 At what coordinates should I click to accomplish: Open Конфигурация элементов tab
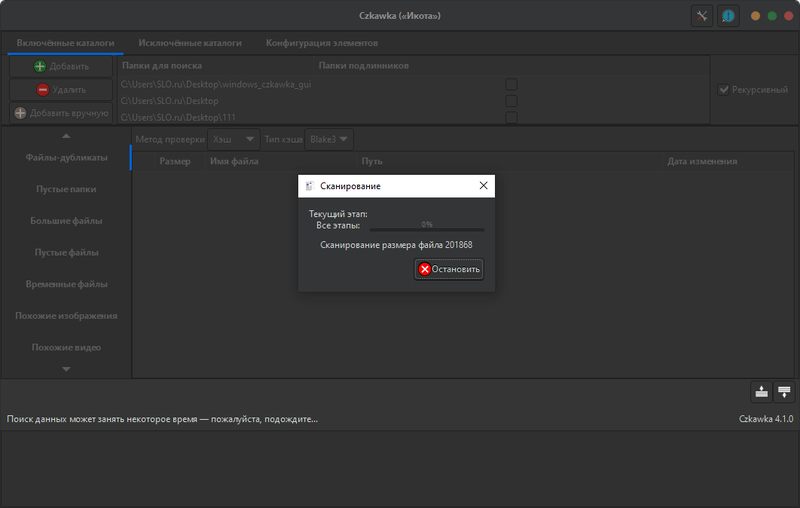coord(321,43)
